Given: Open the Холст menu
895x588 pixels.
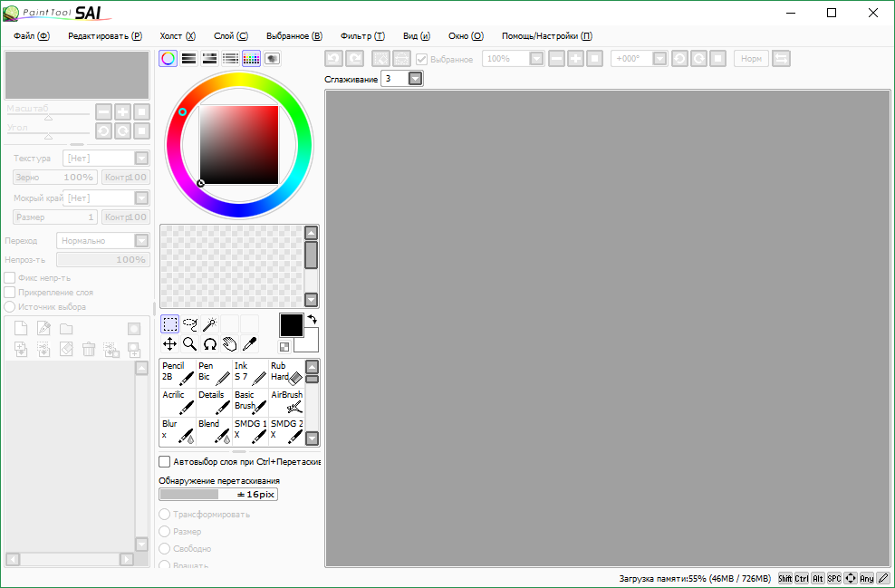Looking at the screenshot, I should pyautogui.click(x=178, y=36).
